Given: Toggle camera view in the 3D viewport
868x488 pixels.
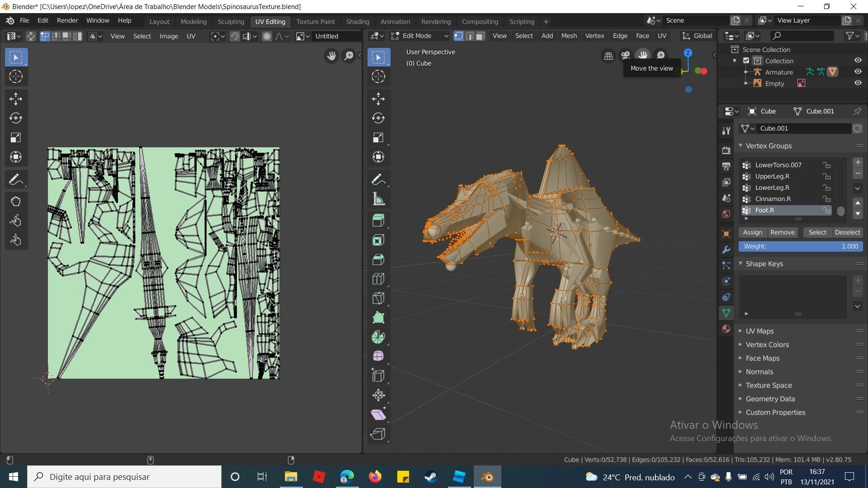Looking at the screenshot, I should (626, 56).
